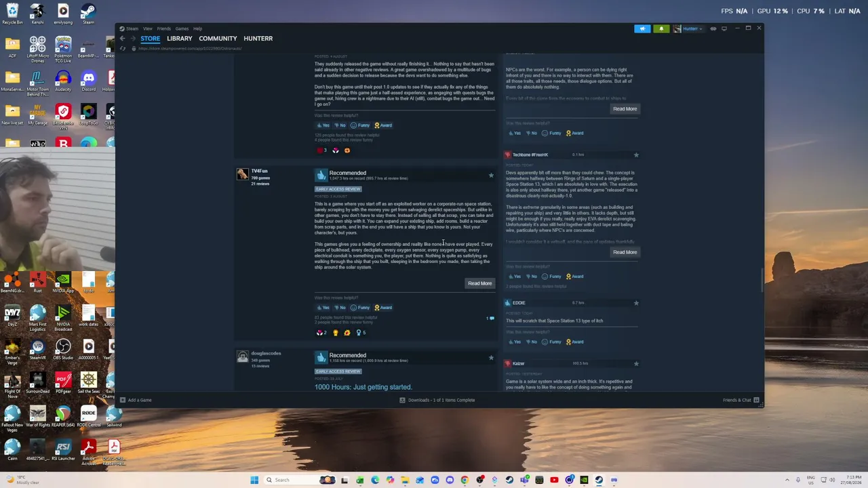Viewport: 868px width, 488px height.
Task: Mark the top negative review as Funny
Action: click(360, 125)
